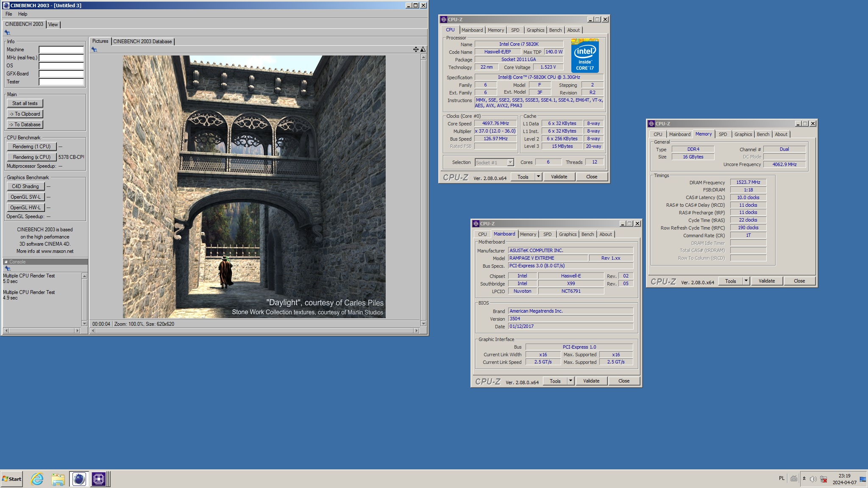868x488 pixels.
Task: Click the MHz (real freq.) input field
Action: pos(61,58)
